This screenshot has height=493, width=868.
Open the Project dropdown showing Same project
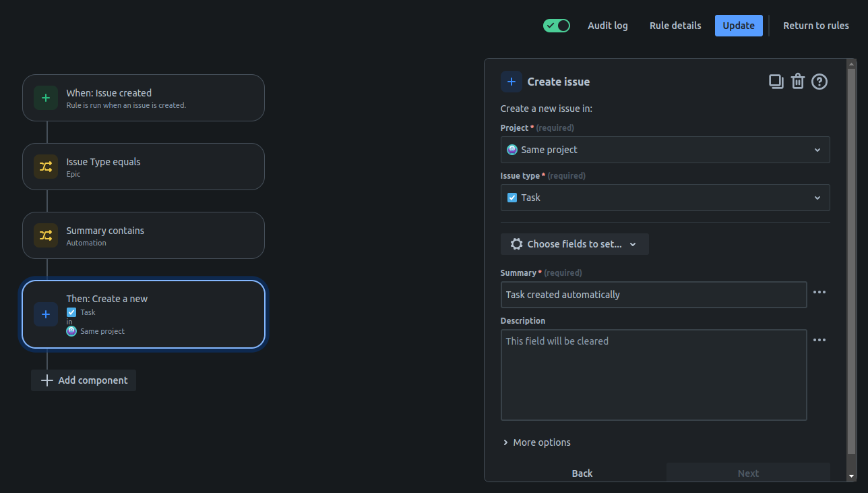pyautogui.click(x=665, y=150)
